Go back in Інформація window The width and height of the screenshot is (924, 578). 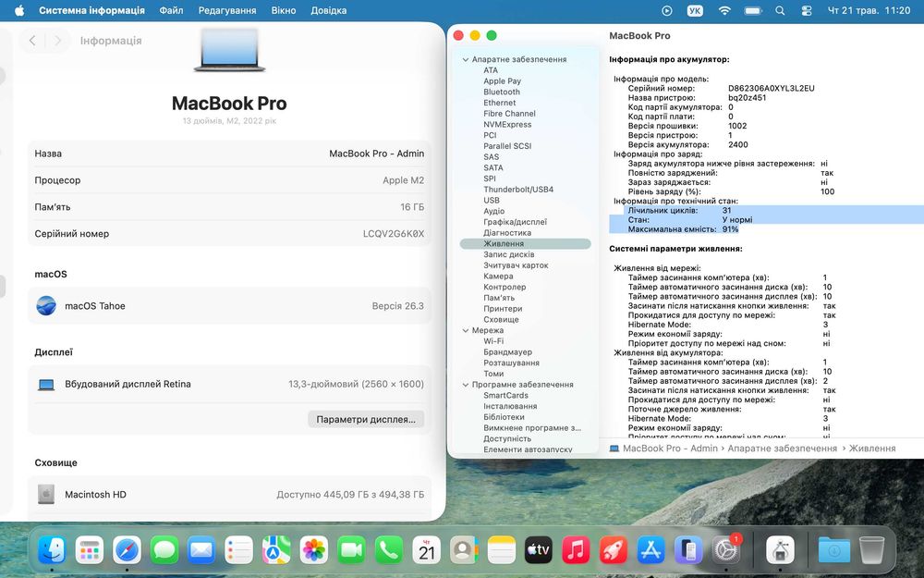pyautogui.click(x=32, y=41)
